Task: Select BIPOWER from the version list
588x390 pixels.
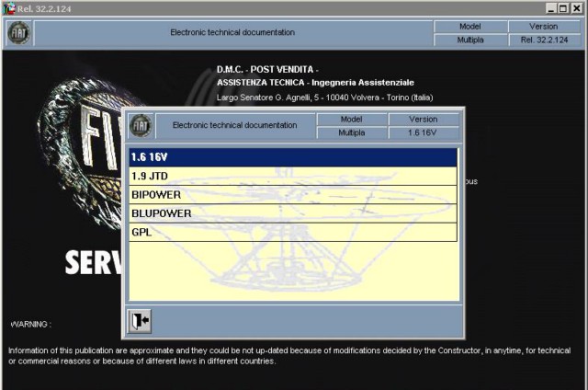Action: (293, 195)
